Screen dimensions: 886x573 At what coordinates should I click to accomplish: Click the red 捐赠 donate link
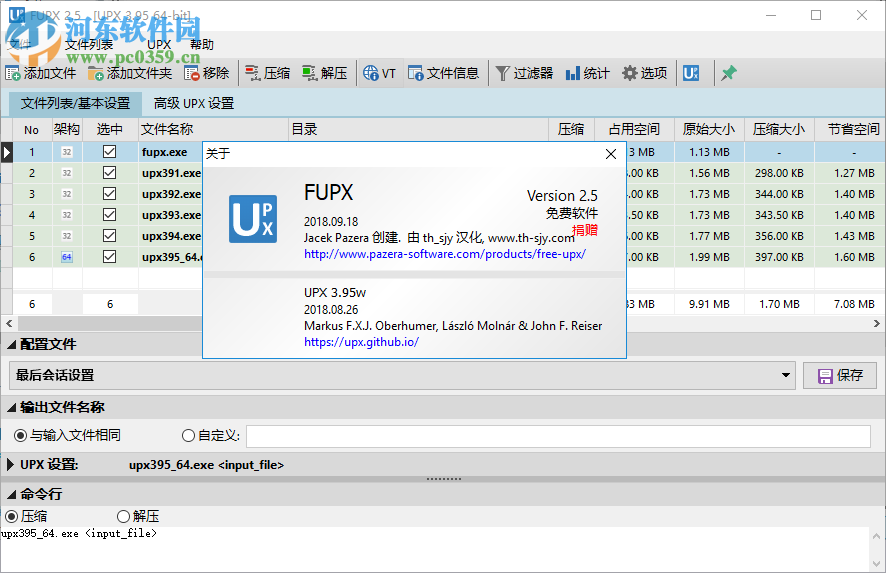tap(584, 229)
